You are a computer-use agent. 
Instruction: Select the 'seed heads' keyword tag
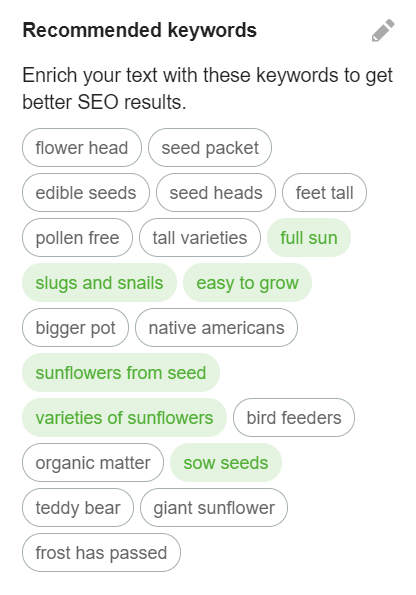(216, 193)
